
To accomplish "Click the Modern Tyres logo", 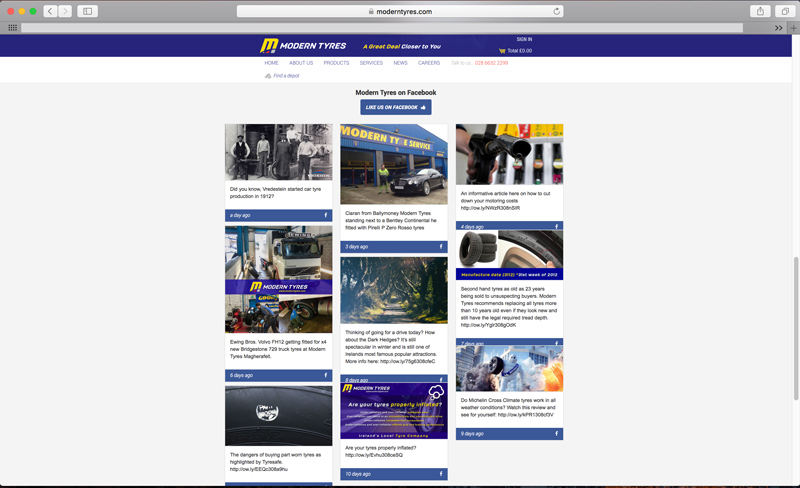I will click(x=303, y=46).
